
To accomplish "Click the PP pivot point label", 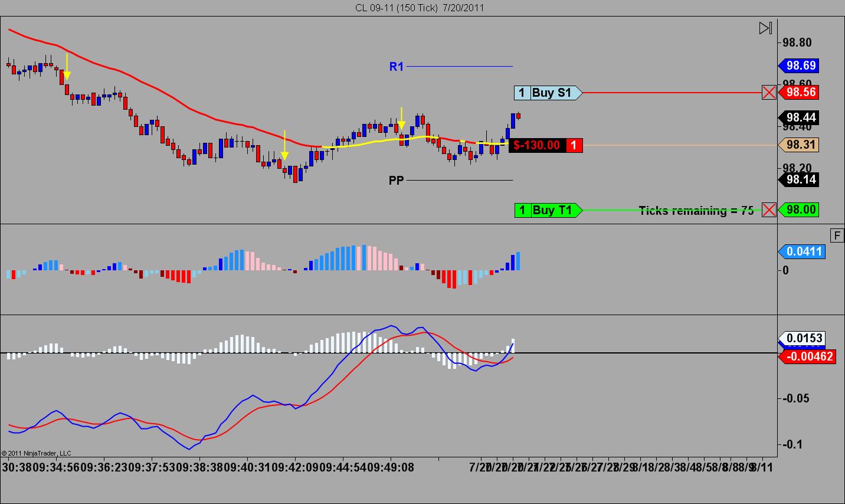I will tap(397, 180).
